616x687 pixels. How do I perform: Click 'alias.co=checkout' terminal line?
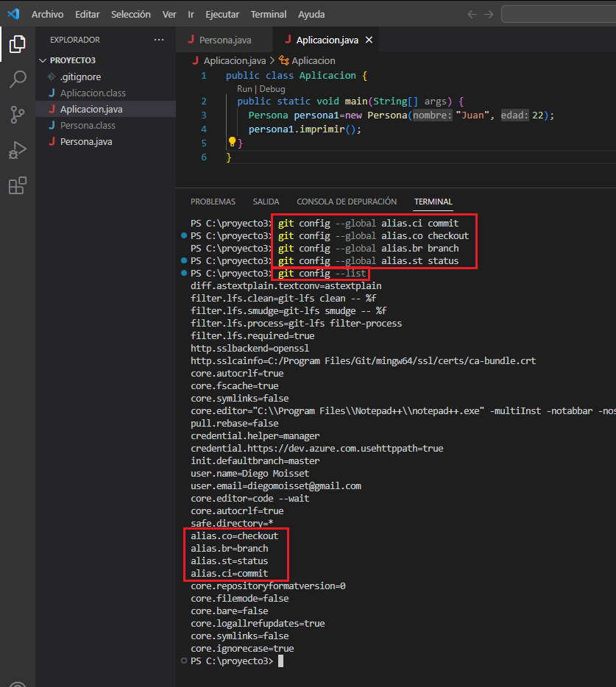pos(235,535)
